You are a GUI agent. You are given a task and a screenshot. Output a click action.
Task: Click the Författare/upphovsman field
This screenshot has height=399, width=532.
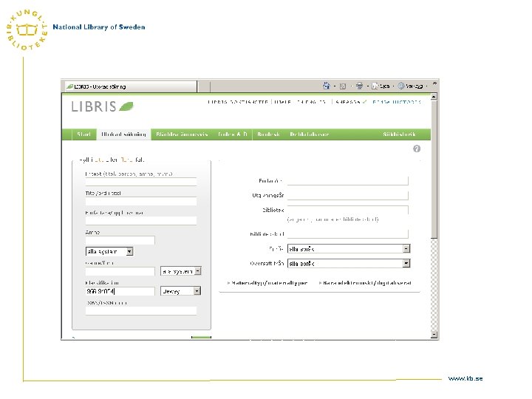click(141, 221)
